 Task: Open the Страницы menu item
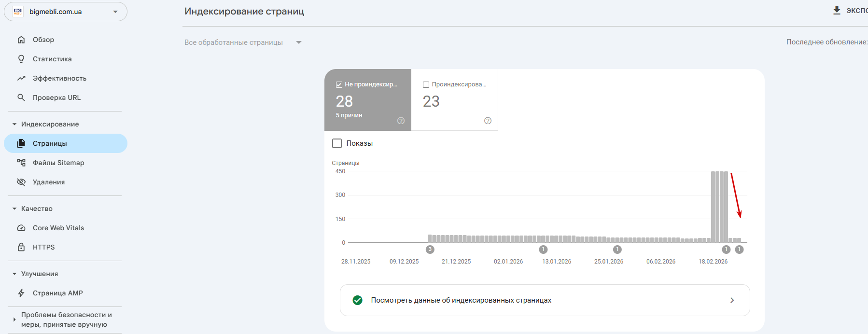tap(50, 143)
